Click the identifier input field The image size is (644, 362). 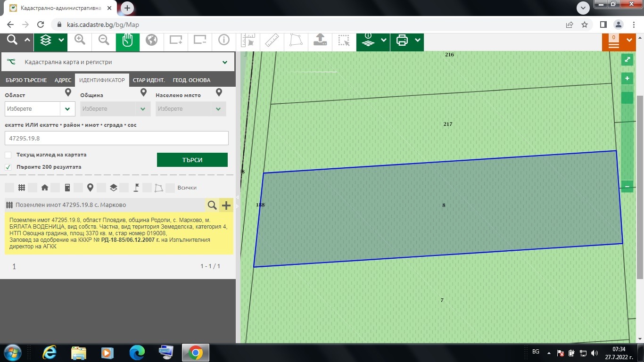pyautogui.click(x=116, y=138)
